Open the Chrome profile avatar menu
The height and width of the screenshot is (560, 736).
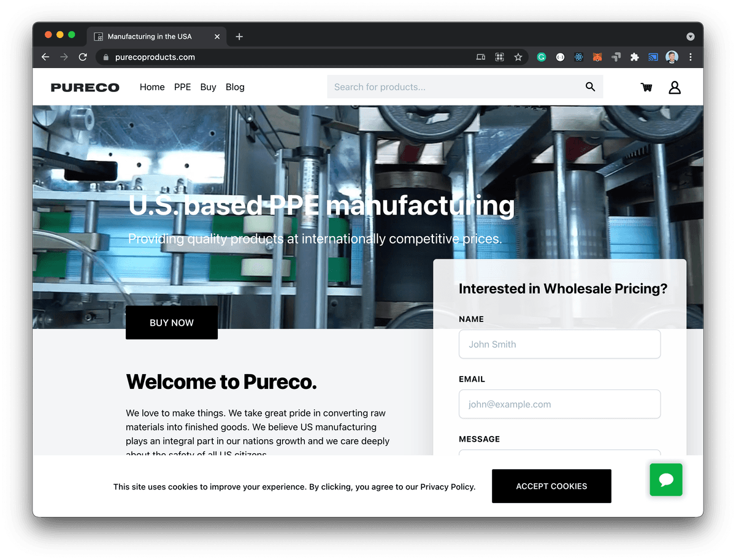point(672,57)
